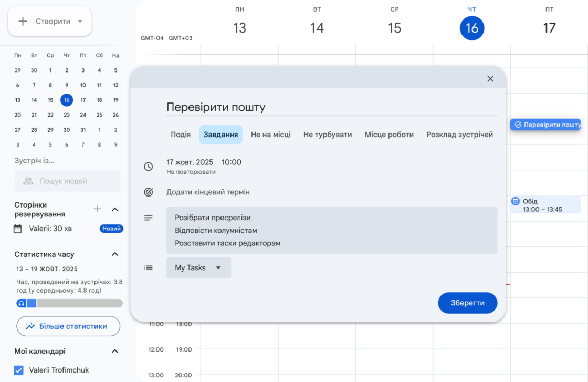This screenshot has width=588, height=382.
Task: Click the clock icon in task dialog
Action: click(x=149, y=167)
